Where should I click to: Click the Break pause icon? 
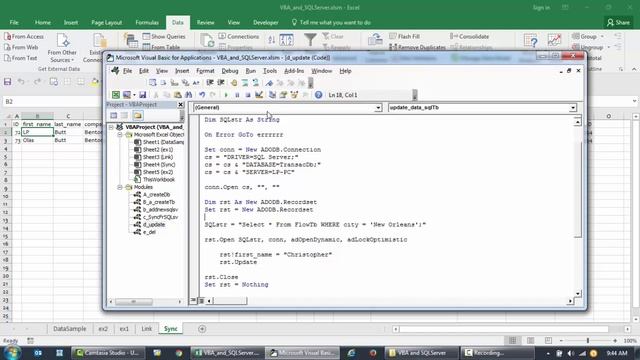tap(237, 95)
